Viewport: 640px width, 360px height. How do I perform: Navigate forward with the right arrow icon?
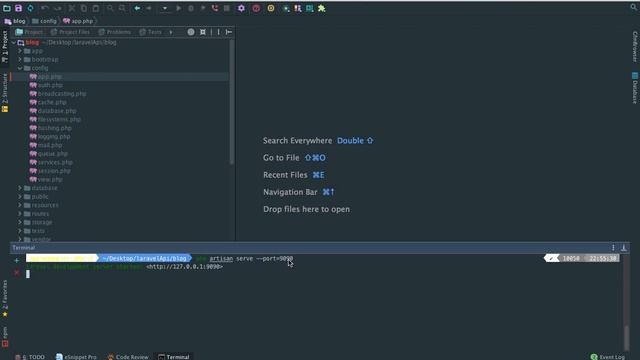[149, 8]
